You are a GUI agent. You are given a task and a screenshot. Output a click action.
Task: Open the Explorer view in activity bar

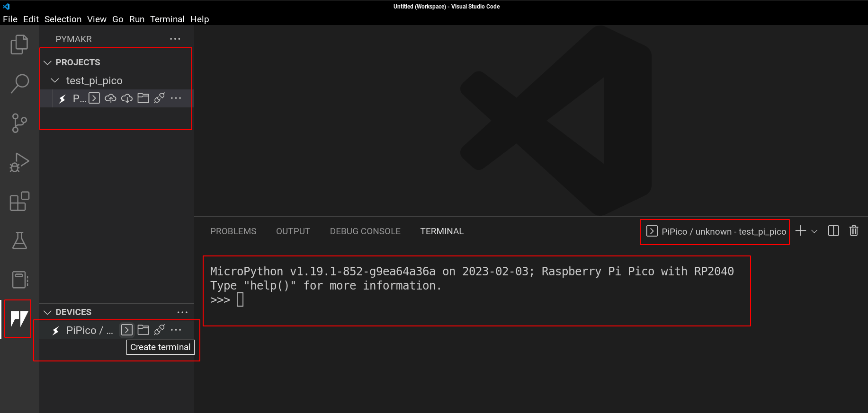(x=19, y=45)
